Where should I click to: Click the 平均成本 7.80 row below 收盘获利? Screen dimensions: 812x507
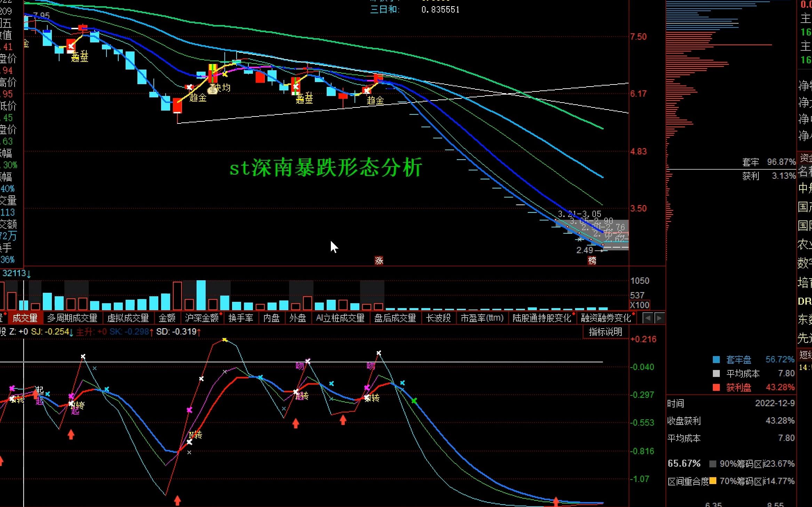coord(731,438)
